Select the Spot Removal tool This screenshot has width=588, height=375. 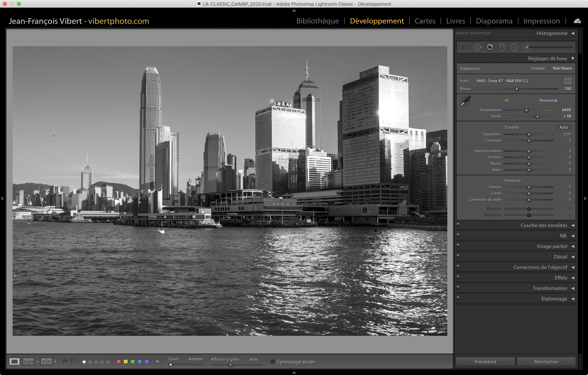(477, 47)
